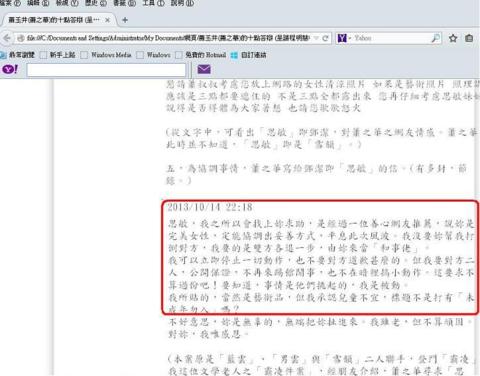The image size is (480, 376).
Task: Open the 工具 (Tools) menu
Action: click(x=153, y=3)
